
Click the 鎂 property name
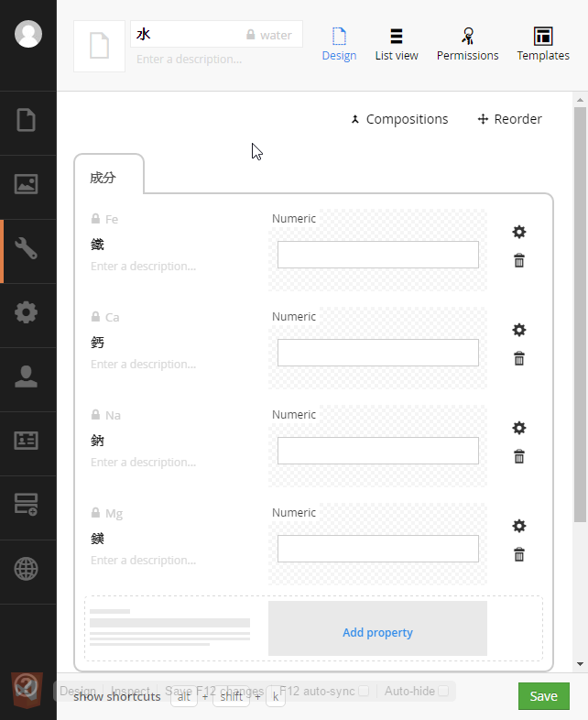tap(97, 538)
